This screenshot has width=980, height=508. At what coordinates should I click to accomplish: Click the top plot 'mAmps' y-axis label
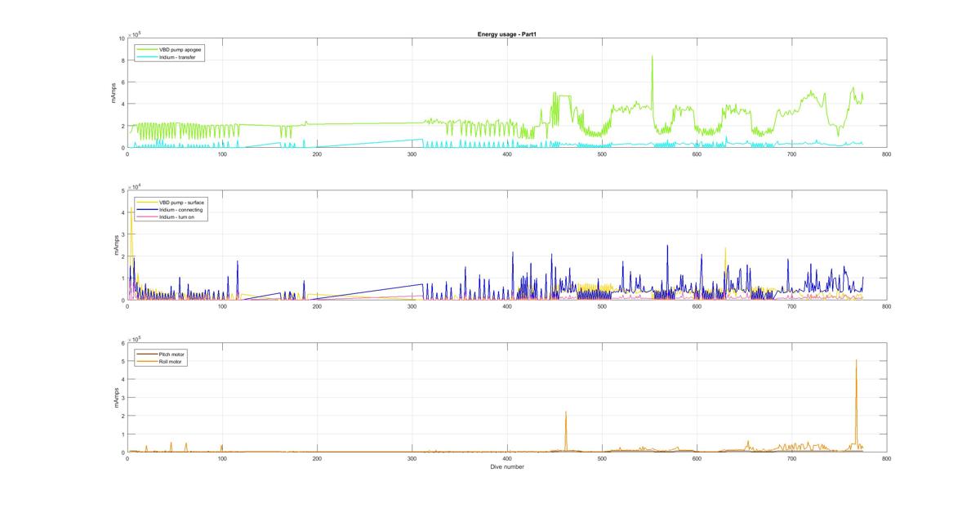[114, 93]
